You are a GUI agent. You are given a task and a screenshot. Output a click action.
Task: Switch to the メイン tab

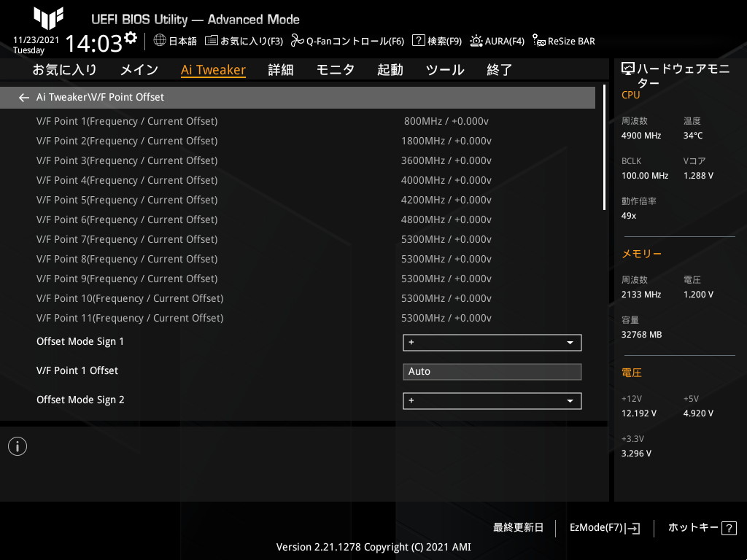139,70
